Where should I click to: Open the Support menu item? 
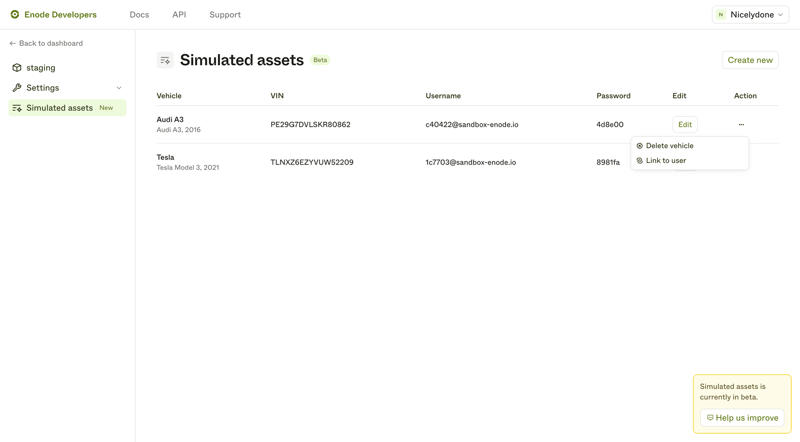click(225, 14)
